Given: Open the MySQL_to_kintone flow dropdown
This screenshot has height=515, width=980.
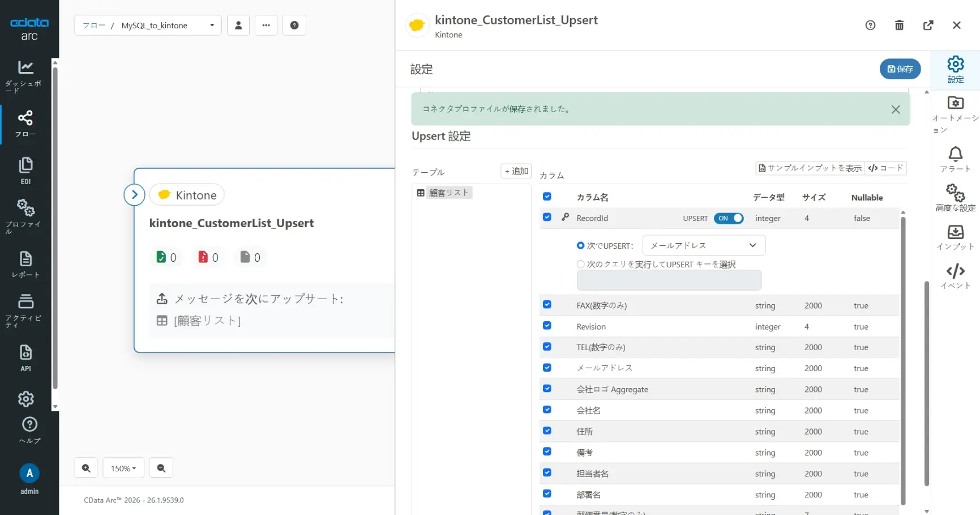Looking at the screenshot, I should coord(212,25).
